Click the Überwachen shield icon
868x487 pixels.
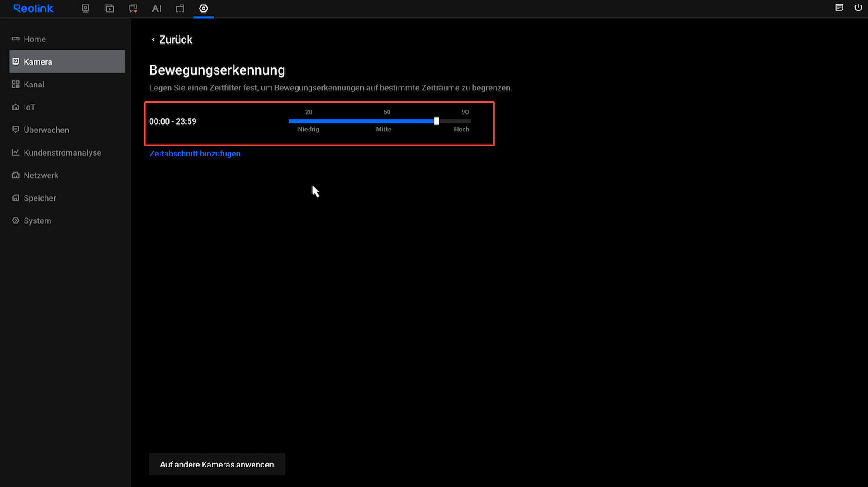point(15,130)
